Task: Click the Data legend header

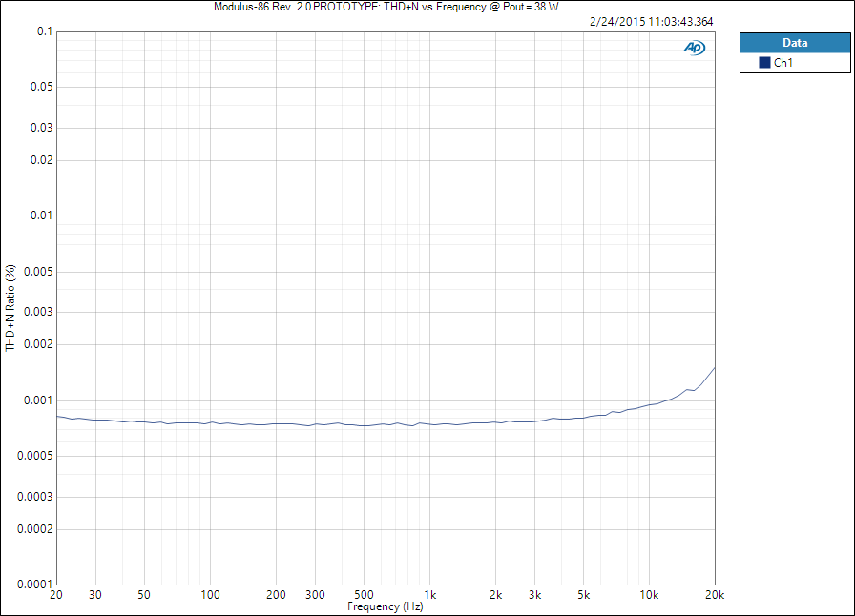Action: click(x=795, y=43)
